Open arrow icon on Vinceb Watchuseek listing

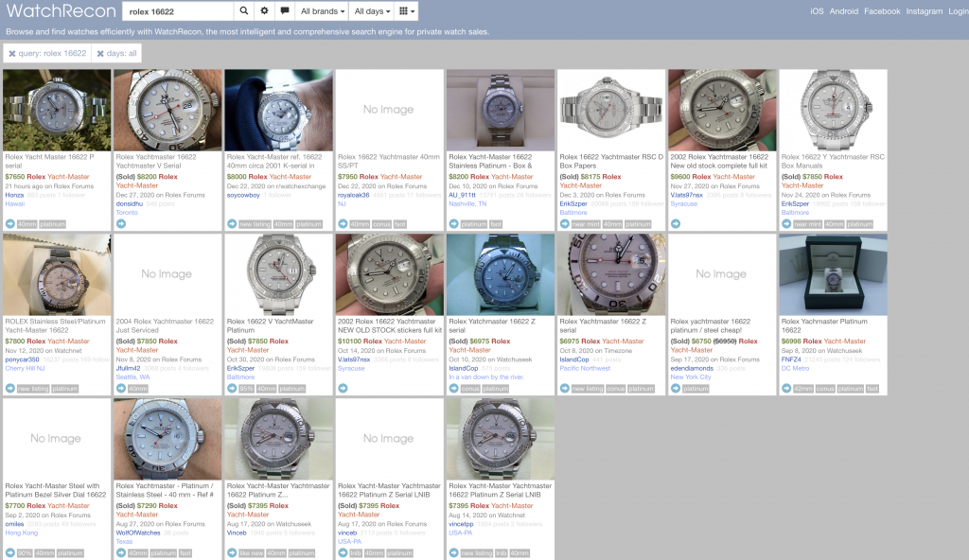click(232, 552)
